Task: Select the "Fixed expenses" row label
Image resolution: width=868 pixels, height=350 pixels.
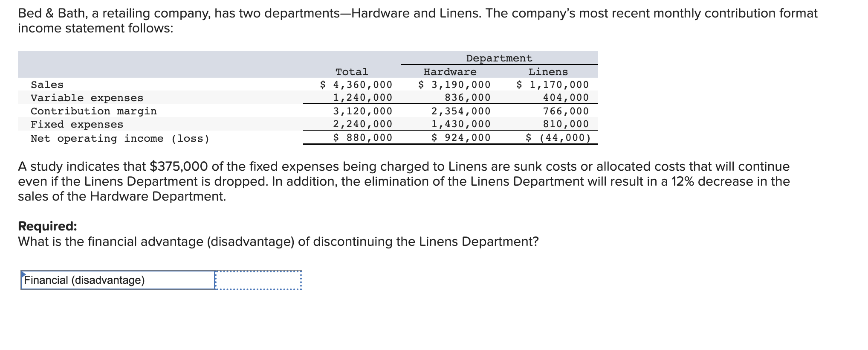Action: pos(77,124)
